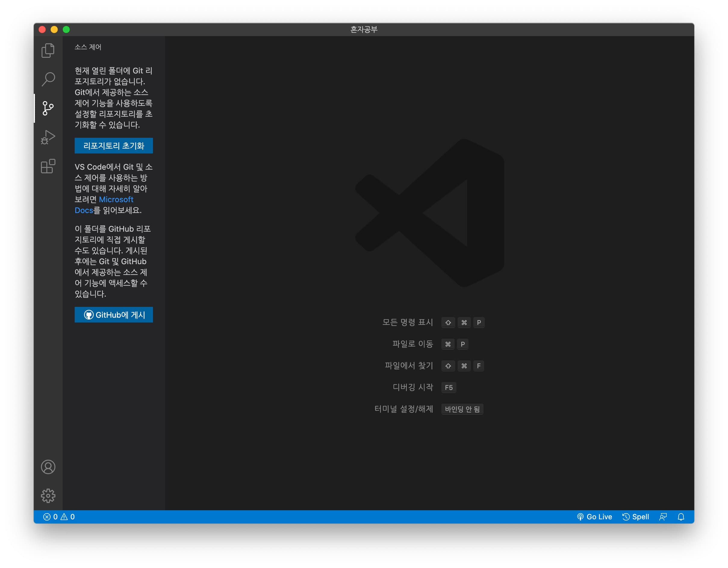
Task: Open the Explorer view in the activity bar
Action: coord(48,50)
